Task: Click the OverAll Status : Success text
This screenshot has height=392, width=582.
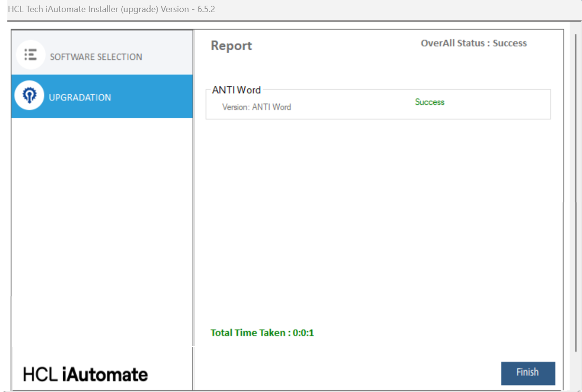Action: coord(474,43)
